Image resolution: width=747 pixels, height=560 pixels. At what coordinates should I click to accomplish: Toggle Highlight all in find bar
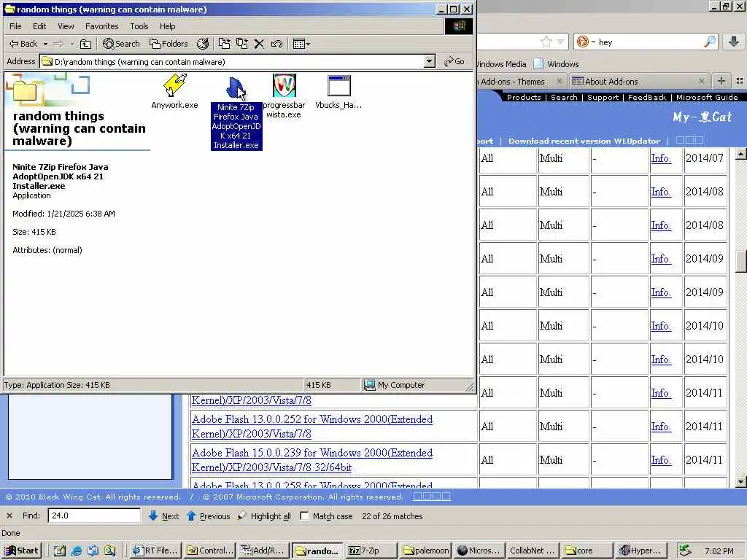(x=264, y=516)
